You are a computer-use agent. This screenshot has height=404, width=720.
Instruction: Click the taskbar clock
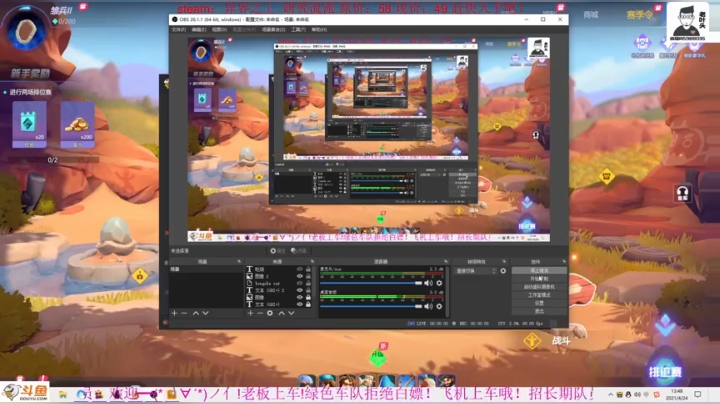[x=677, y=394]
